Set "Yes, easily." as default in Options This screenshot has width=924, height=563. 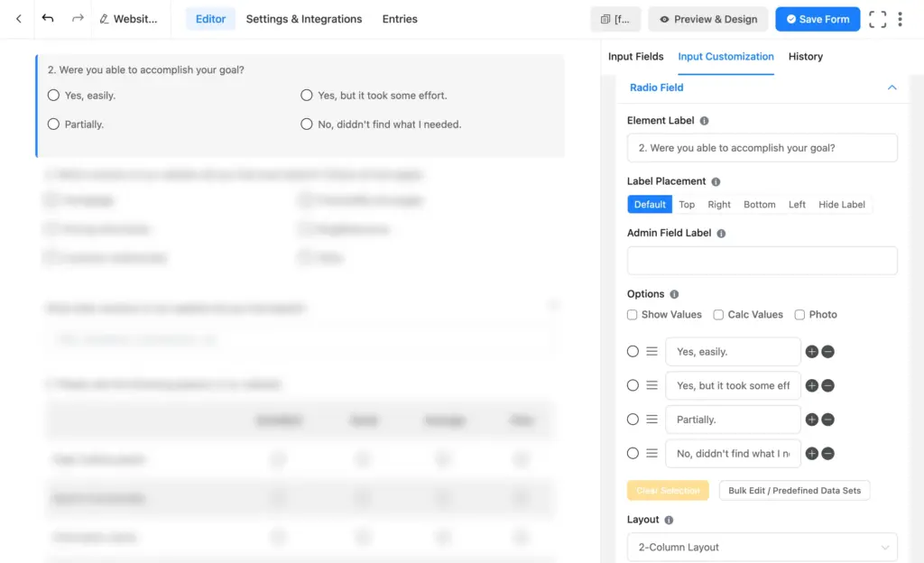[x=633, y=352]
